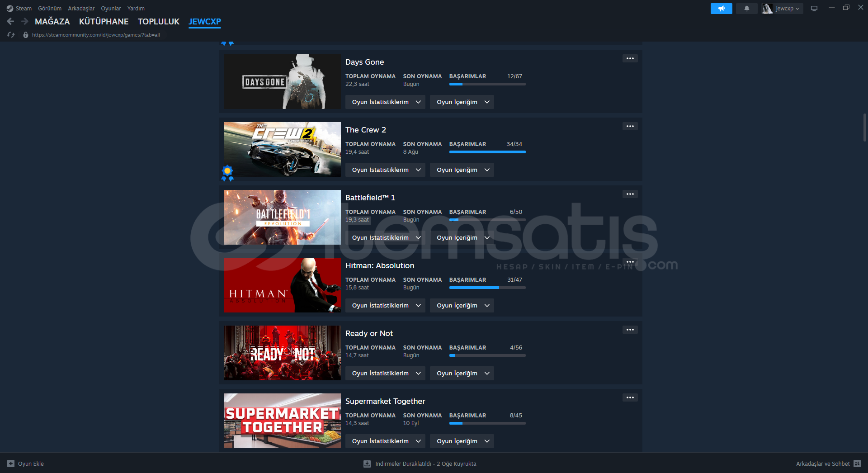Click The Crew 2 achievements progress bar

click(x=487, y=152)
